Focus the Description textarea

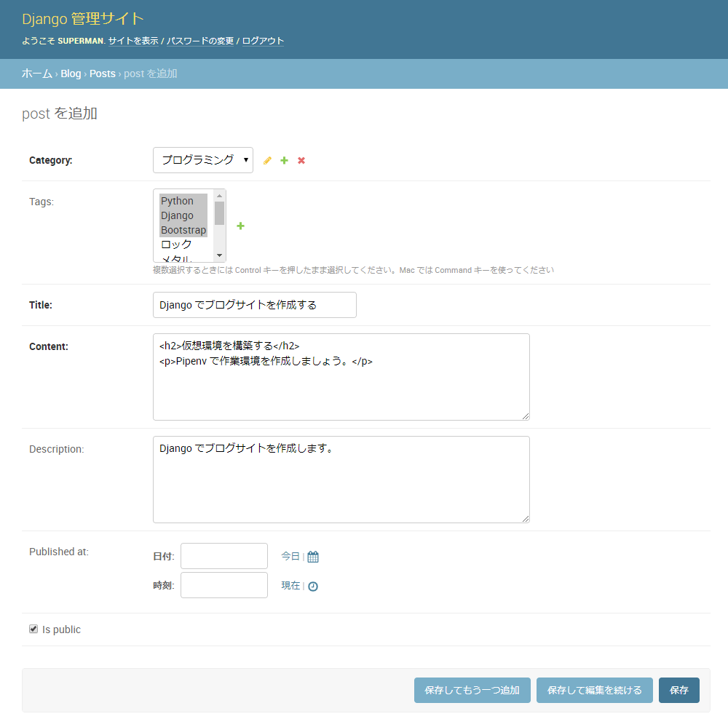coord(341,480)
